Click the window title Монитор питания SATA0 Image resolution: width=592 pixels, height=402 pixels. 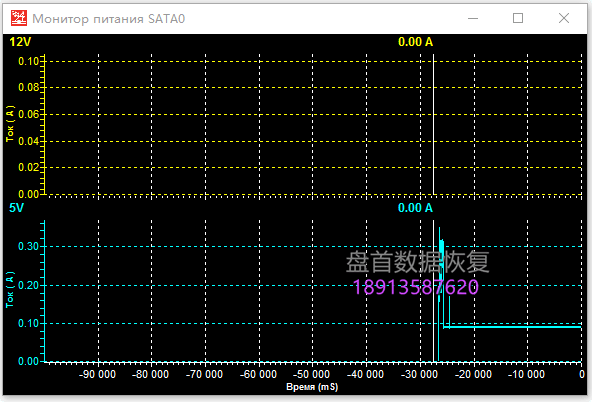tap(109, 18)
